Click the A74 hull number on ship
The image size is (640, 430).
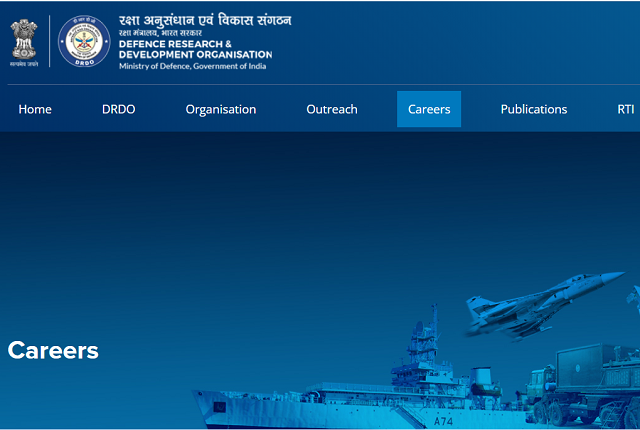(x=443, y=422)
